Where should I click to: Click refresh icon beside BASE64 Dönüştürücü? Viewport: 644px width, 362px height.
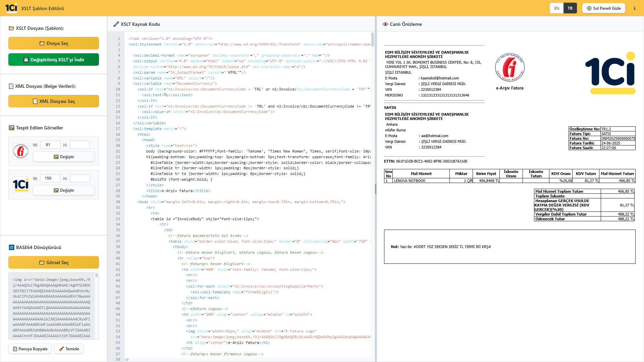(x=11, y=247)
